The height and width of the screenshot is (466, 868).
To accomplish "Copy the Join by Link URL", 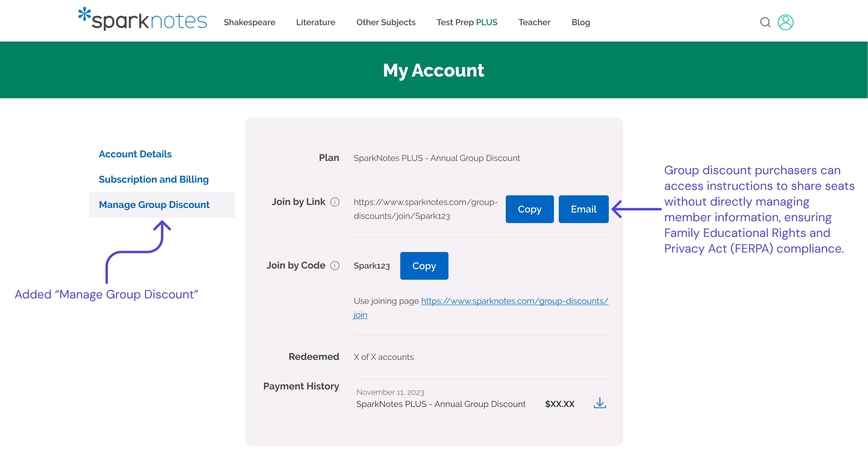I will click(x=529, y=209).
